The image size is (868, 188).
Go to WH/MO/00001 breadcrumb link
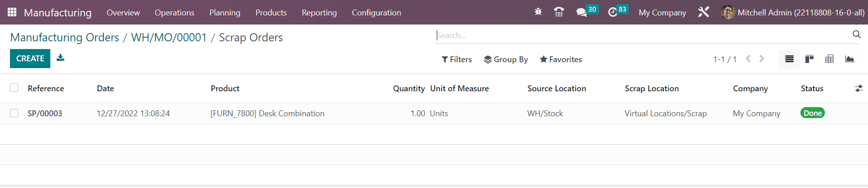(x=169, y=37)
